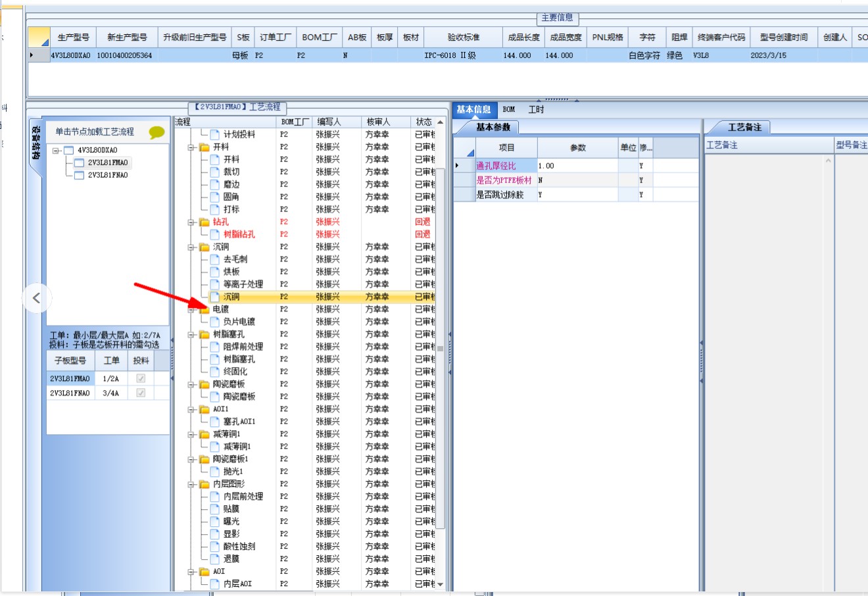
Task: Click the 终固化 document icon
Action: [214, 372]
